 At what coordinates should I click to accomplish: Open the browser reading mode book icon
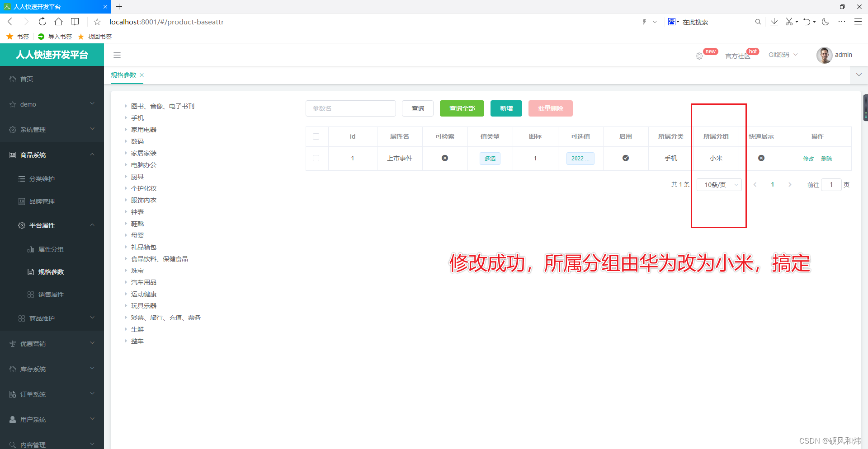point(75,22)
